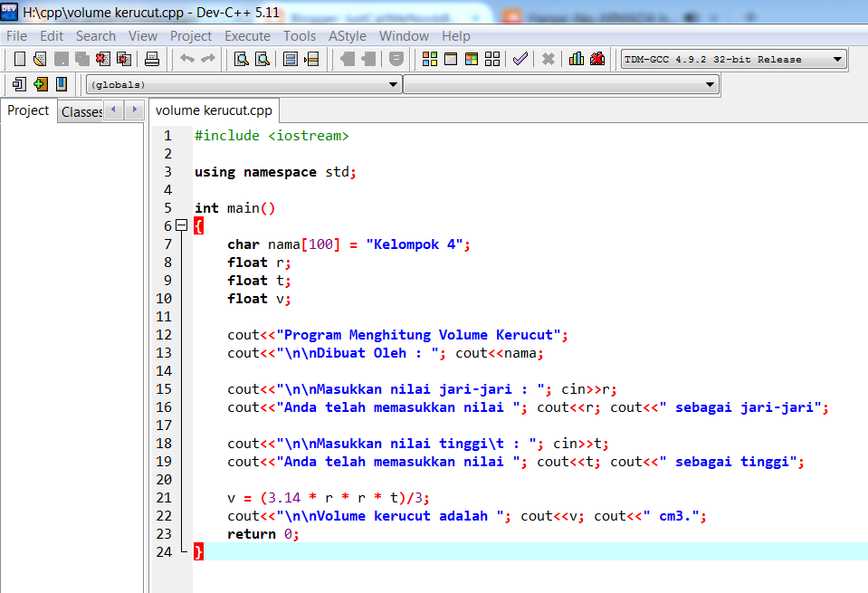Compile the program with colored-squares icon
868x593 pixels.
click(430, 59)
